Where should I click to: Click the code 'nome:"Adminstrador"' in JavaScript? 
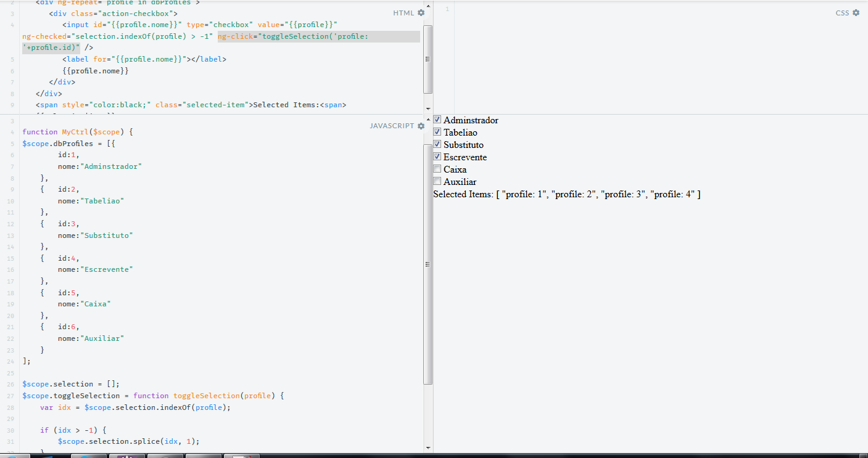tap(100, 166)
